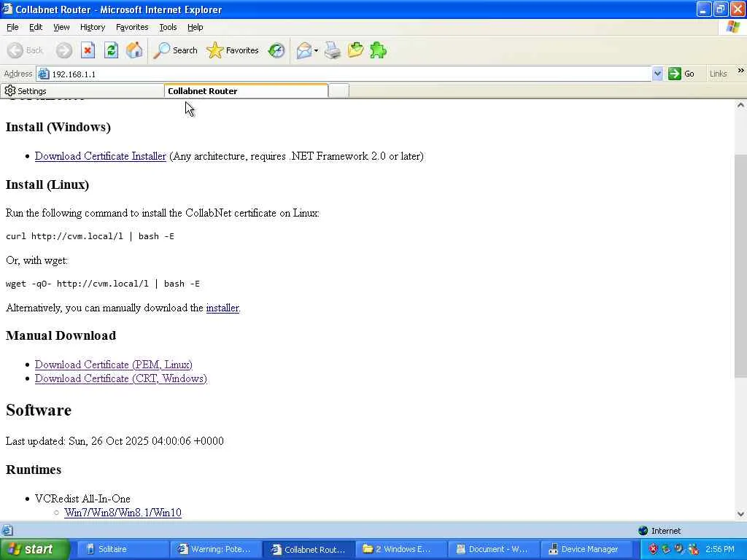Click the folder with green arrow icon
747x560 pixels.
pyautogui.click(x=355, y=50)
